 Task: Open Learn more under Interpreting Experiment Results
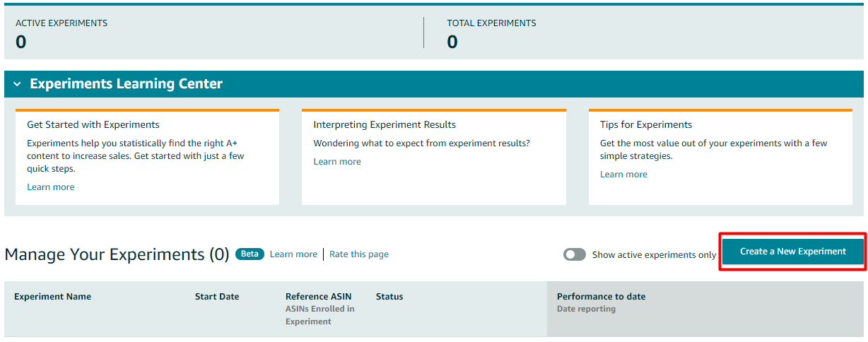point(337,162)
